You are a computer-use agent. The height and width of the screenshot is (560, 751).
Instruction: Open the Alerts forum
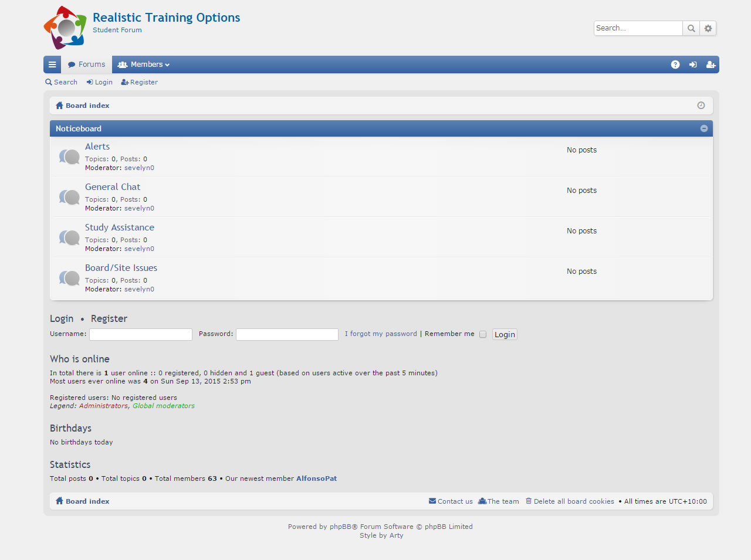(x=97, y=147)
